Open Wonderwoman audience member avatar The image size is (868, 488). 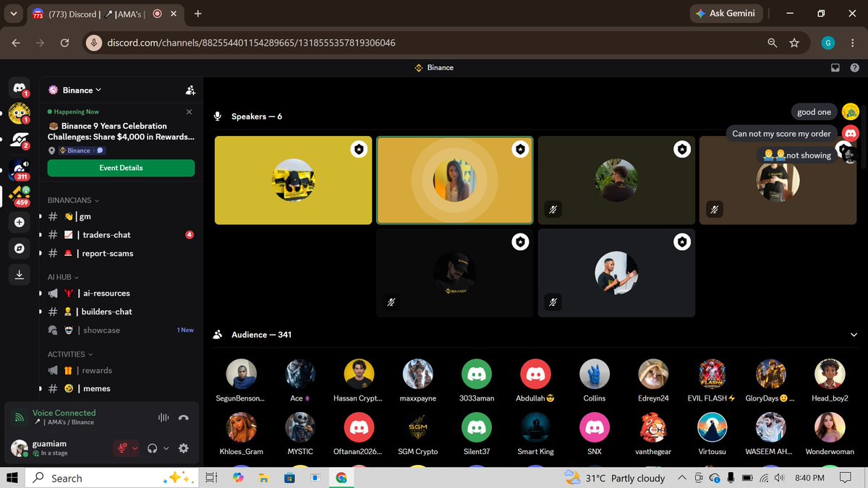tap(830, 427)
